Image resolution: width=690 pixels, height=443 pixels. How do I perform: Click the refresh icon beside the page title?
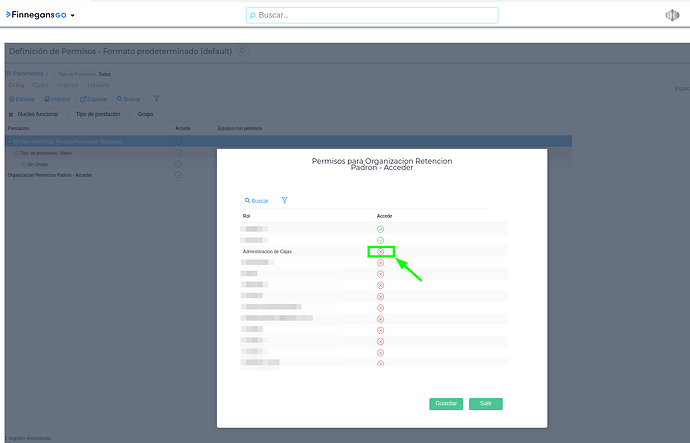[243, 50]
